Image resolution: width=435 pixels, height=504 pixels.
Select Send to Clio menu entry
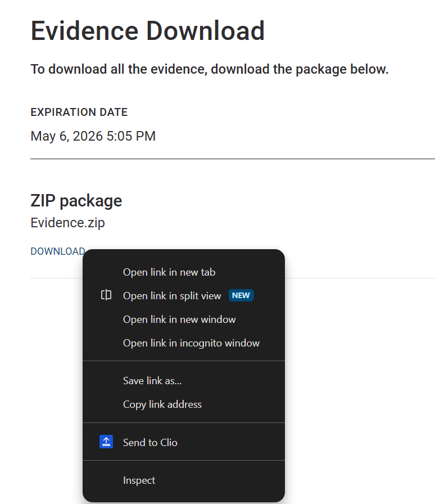pyautogui.click(x=150, y=442)
